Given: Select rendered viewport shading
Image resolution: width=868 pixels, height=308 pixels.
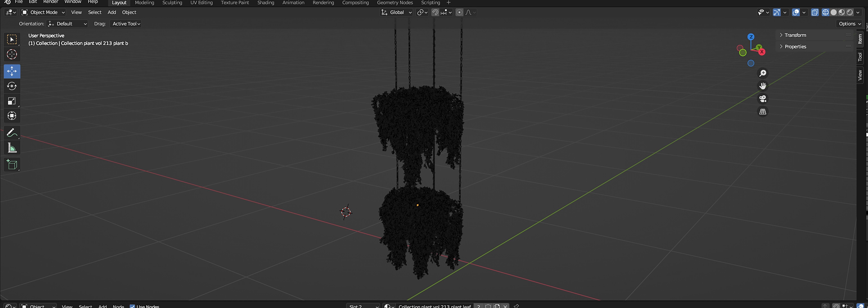Looking at the screenshot, I should (x=850, y=13).
